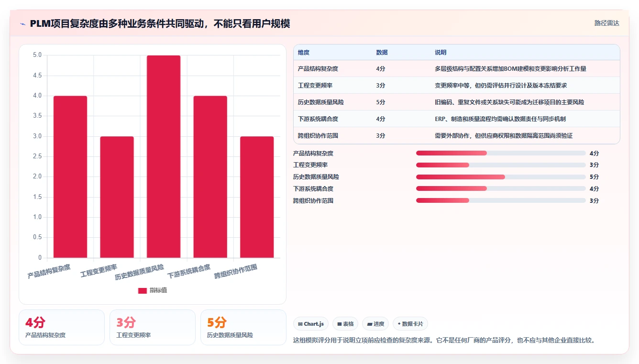Select the 数据卡片 chip
The height and width of the screenshot is (364, 639).
(x=410, y=324)
